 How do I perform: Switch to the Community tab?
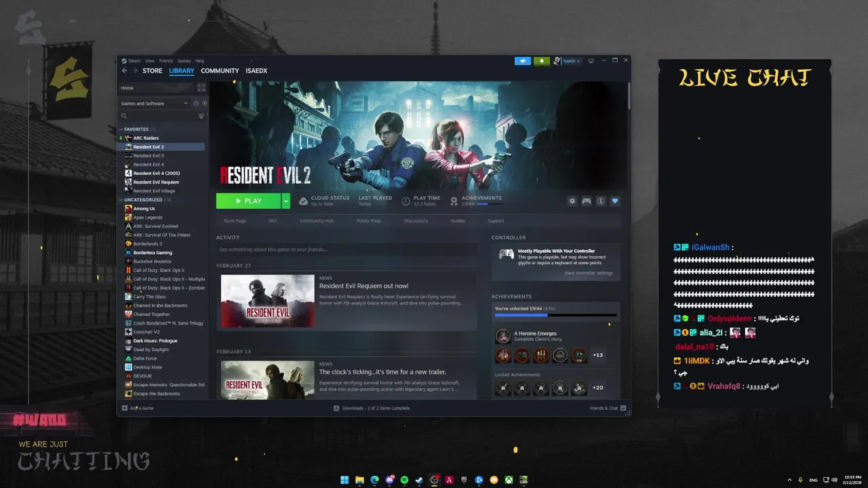point(220,70)
